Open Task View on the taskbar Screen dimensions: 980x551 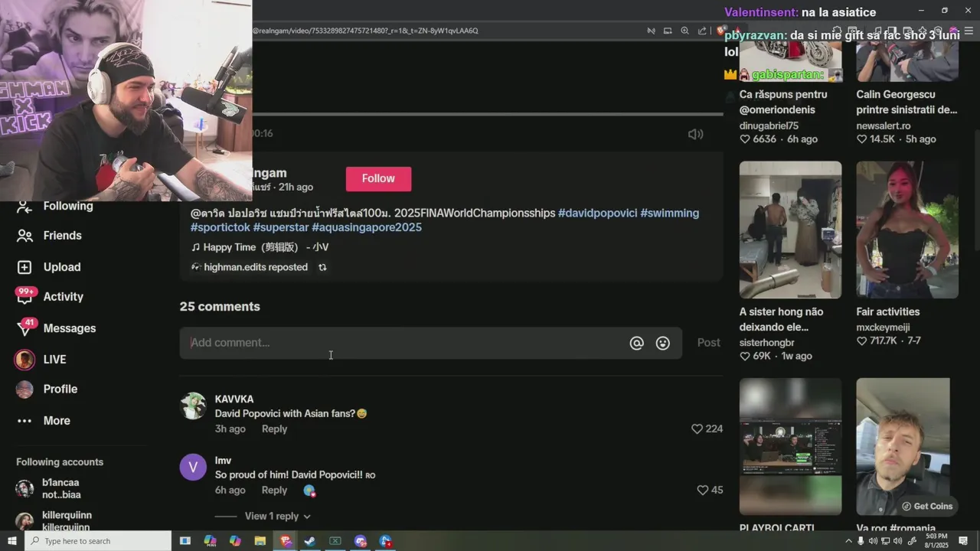(185, 541)
